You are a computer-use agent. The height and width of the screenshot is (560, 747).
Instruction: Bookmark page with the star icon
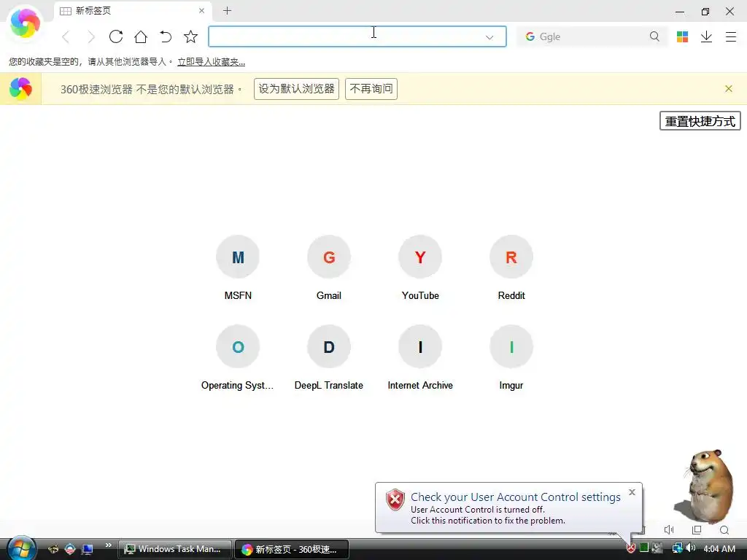(x=190, y=36)
